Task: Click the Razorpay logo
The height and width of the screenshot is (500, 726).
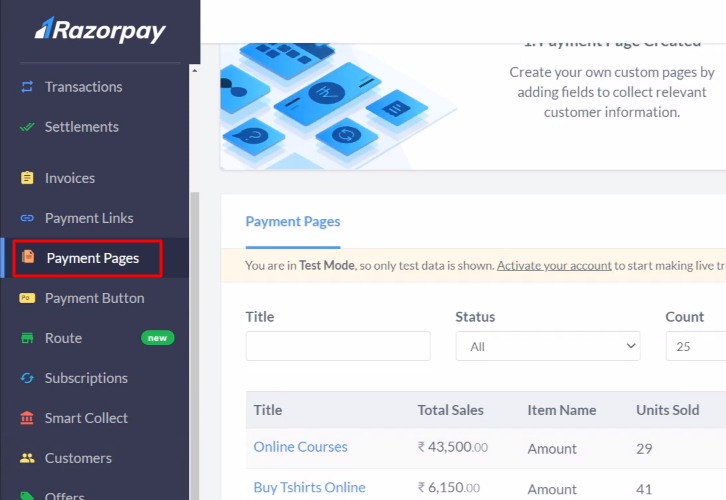Action: 100,30
